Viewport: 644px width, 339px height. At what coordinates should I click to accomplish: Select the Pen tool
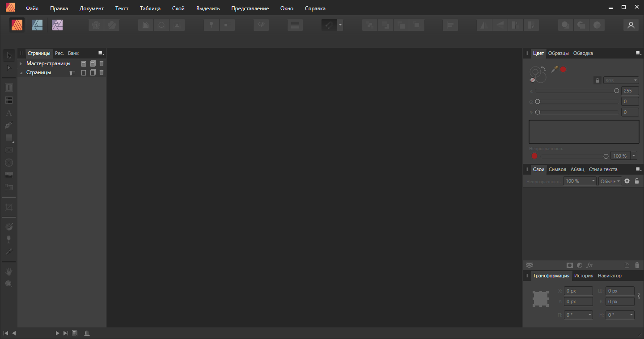[9, 125]
